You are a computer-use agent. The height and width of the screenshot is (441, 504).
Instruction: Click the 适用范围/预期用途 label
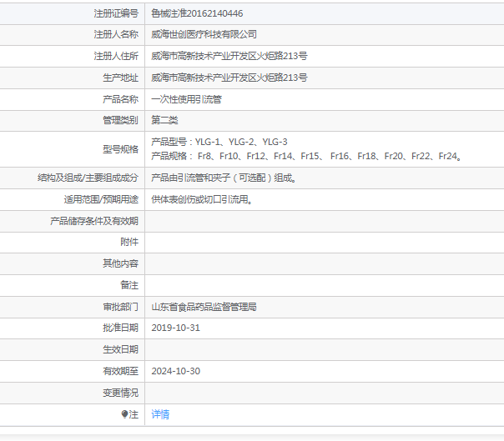(101, 199)
